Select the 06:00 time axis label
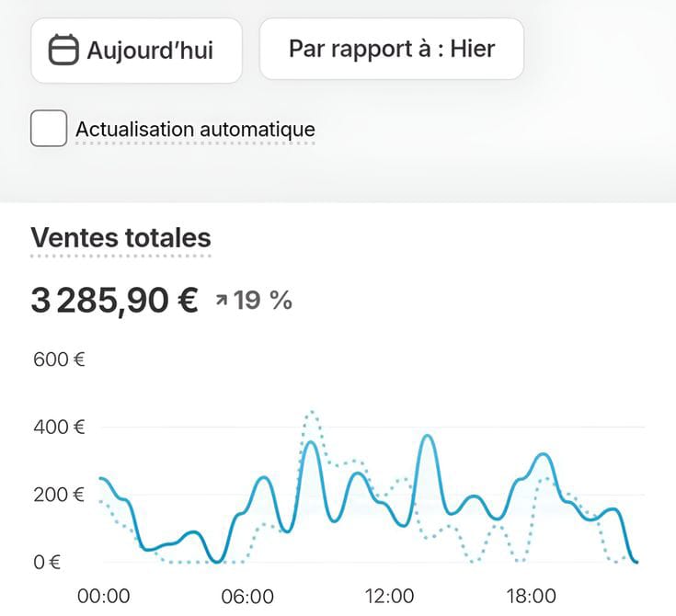Viewport: 676px width, 616px height. (246, 596)
